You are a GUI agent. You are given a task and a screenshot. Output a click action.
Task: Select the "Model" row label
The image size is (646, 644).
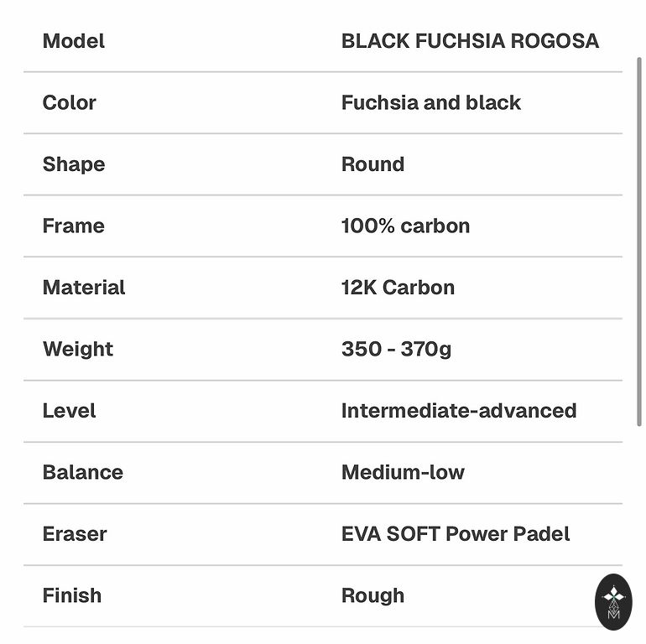click(x=74, y=41)
